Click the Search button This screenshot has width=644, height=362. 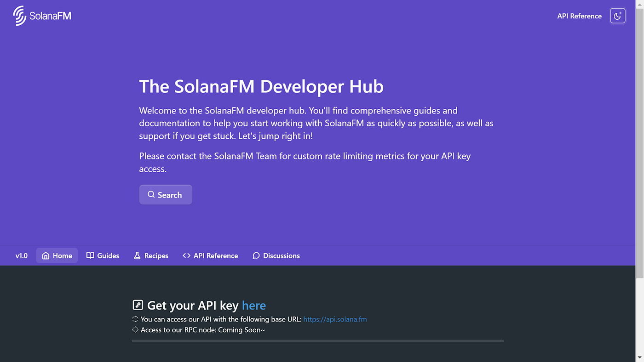point(166,195)
